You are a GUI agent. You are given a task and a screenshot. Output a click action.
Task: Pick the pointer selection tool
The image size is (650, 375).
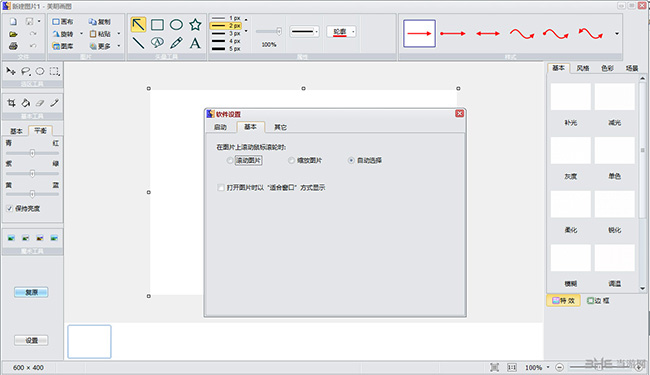pos(11,71)
